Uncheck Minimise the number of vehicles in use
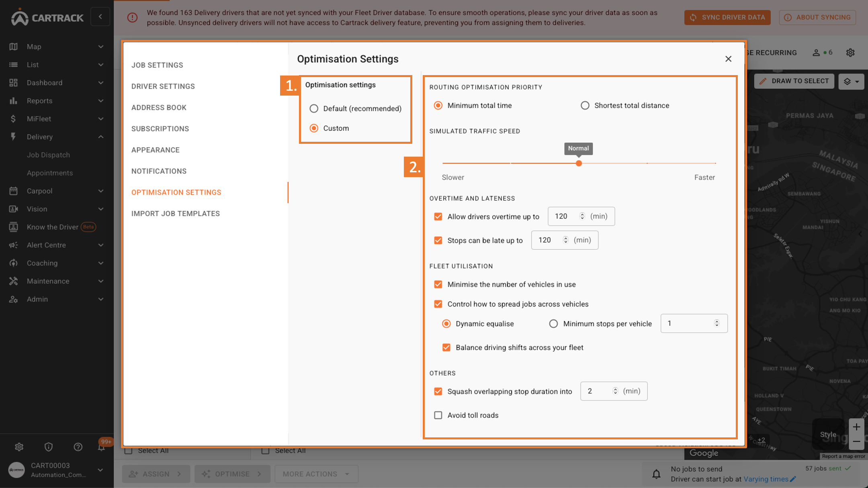This screenshot has width=868, height=488. click(x=438, y=284)
